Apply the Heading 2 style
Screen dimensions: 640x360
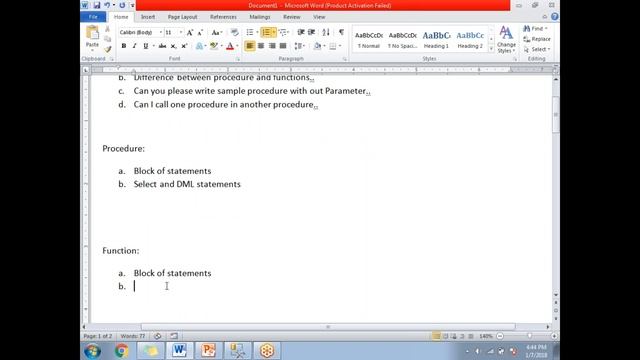click(x=470, y=40)
